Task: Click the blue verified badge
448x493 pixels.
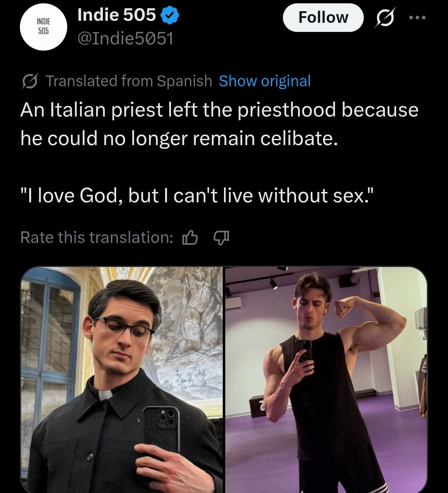Action: [x=170, y=16]
